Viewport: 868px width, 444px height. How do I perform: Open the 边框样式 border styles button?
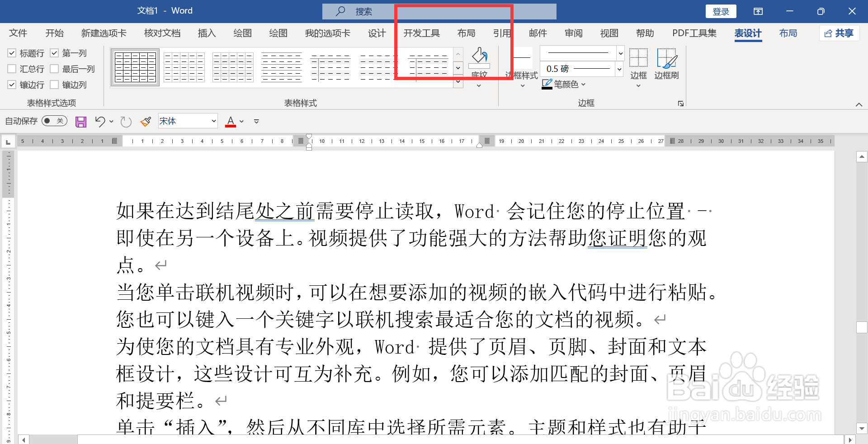(522, 68)
